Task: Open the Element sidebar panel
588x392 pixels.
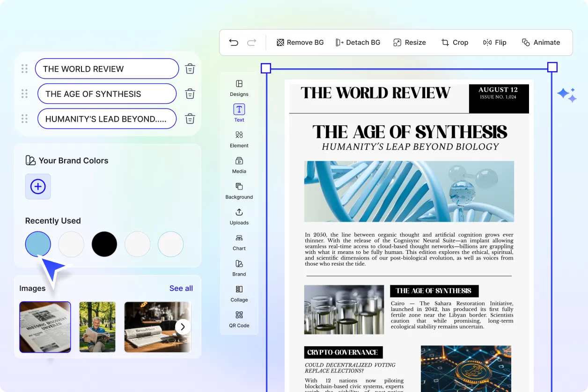Action: (x=239, y=139)
